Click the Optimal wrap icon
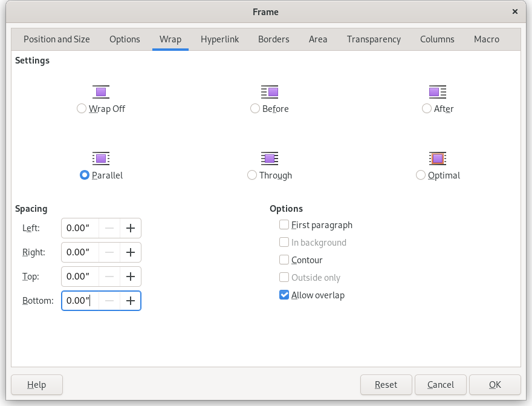This screenshot has height=406, width=532. (438, 159)
